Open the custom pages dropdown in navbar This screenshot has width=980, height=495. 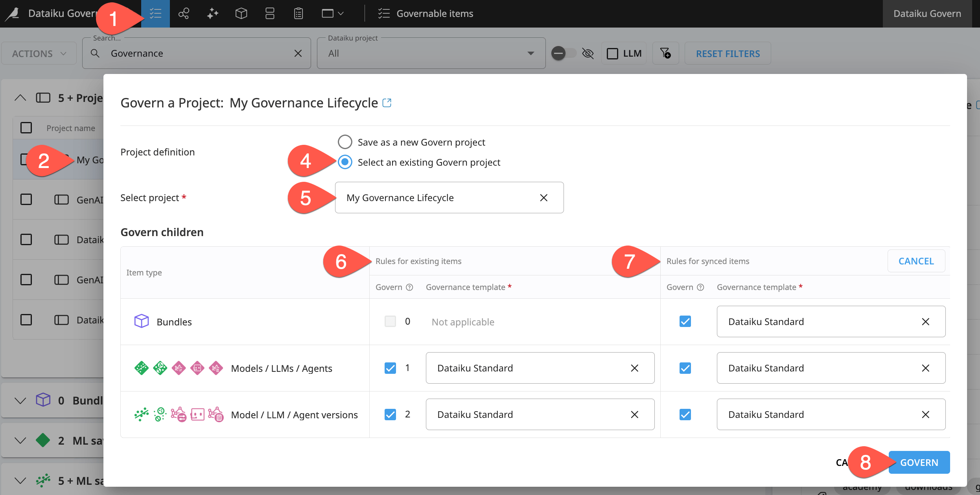[x=333, y=14]
